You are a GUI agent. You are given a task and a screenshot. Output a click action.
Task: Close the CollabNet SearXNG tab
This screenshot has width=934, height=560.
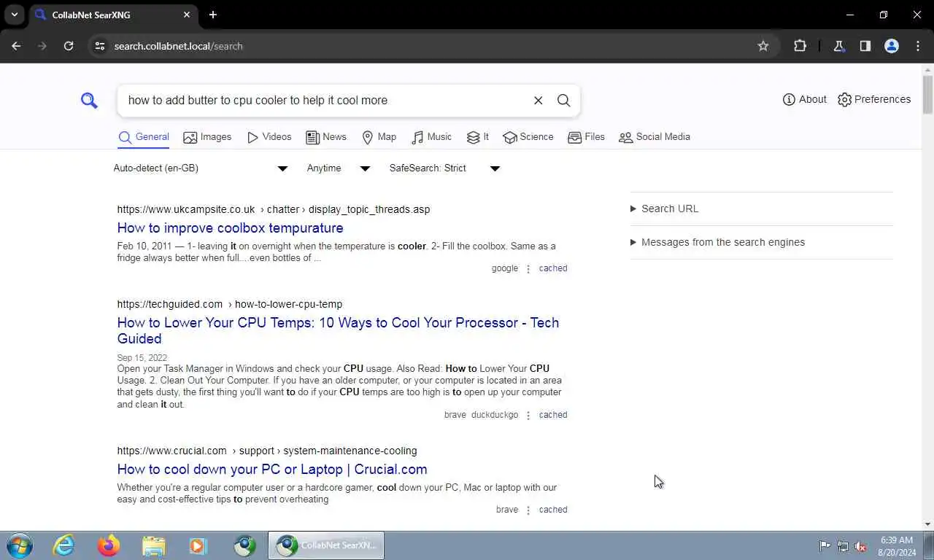click(187, 15)
